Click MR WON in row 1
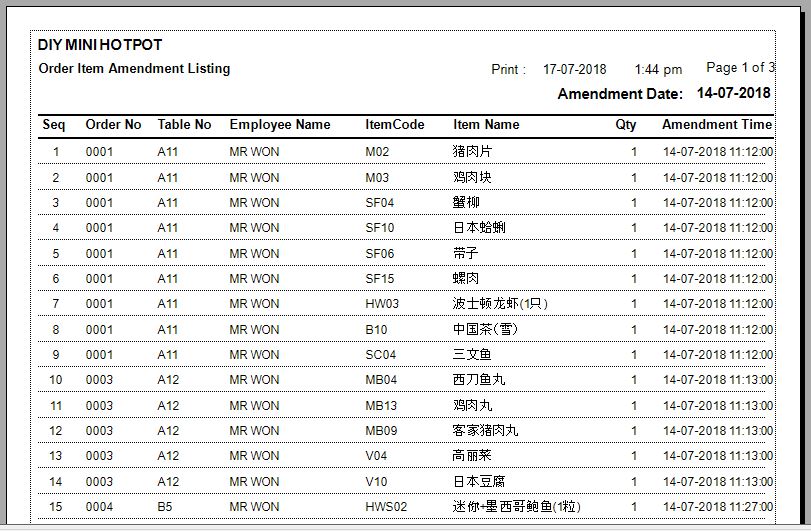Screen dimensions: 811x531 [x=254, y=152]
